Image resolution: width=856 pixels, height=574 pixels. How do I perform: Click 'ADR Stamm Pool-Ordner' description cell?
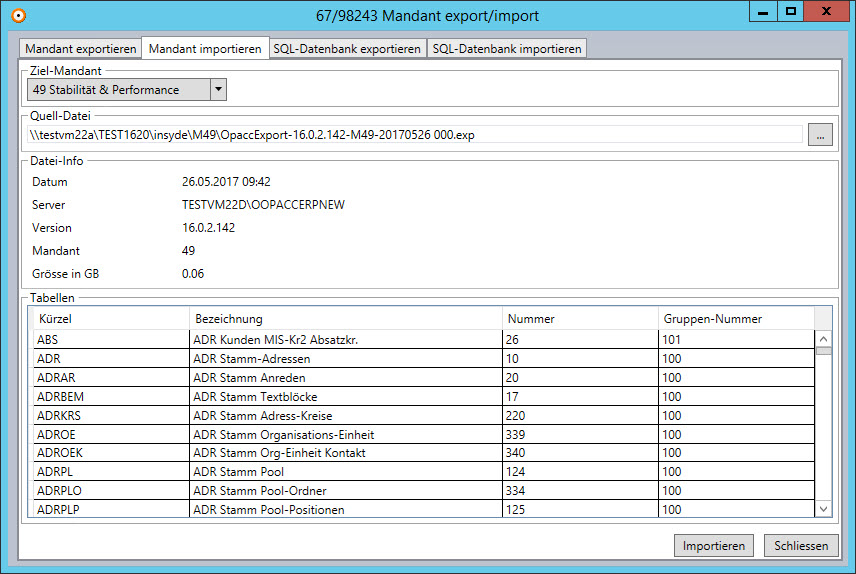tap(346, 490)
